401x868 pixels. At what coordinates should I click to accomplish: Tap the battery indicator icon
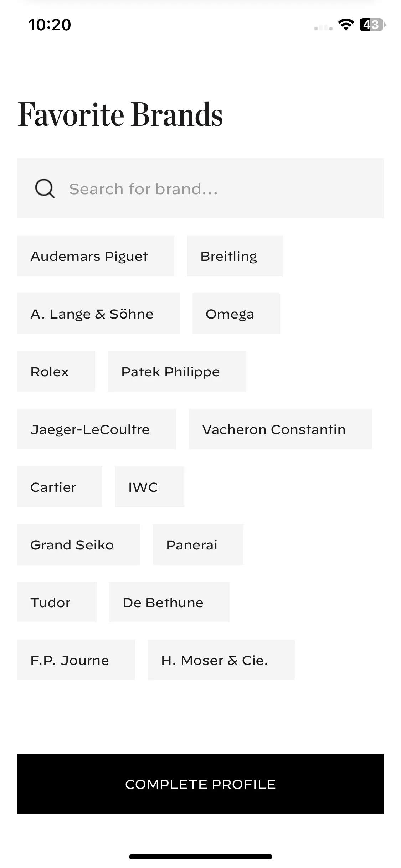(x=372, y=25)
